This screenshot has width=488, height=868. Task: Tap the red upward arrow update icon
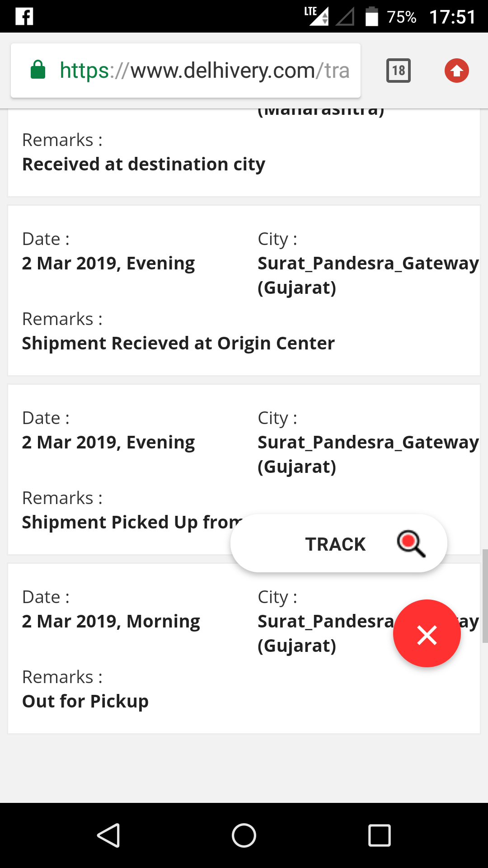(456, 71)
